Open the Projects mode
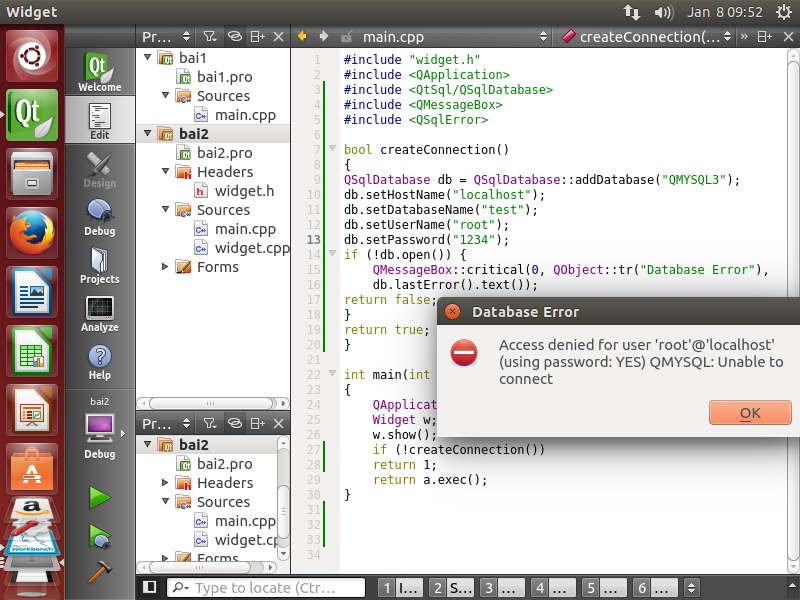The height and width of the screenshot is (600, 800). coord(99,264)
